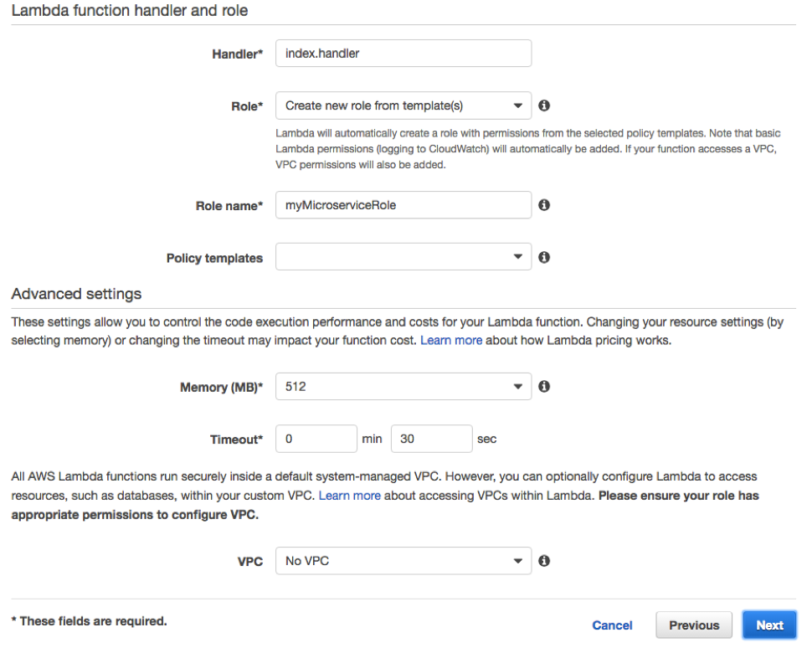
Task: Open the Role dropdown
Action: coord(403,105)
